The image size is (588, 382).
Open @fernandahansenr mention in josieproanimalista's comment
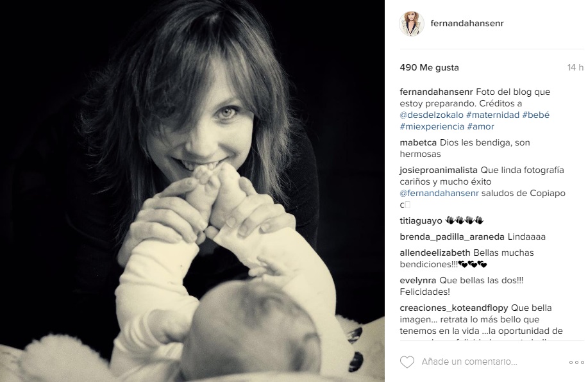(x=439, y=194)
